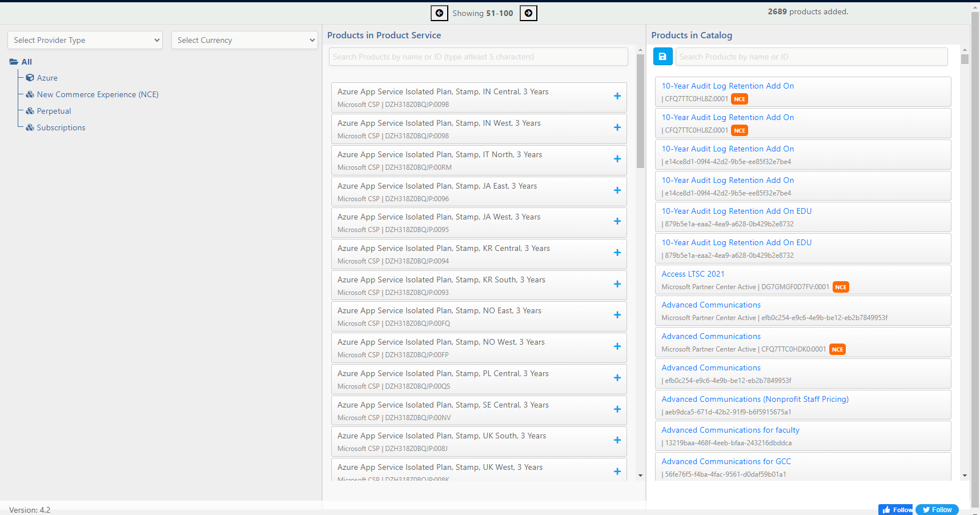
Task: Add KR South 3 Years plan with plus
Action: (617, 284)
